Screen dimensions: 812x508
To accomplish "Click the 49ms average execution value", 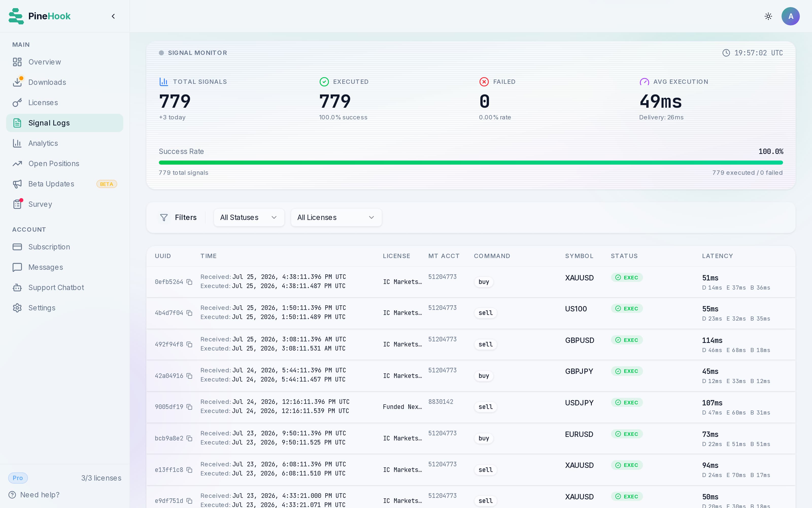I will click(660, 101).
